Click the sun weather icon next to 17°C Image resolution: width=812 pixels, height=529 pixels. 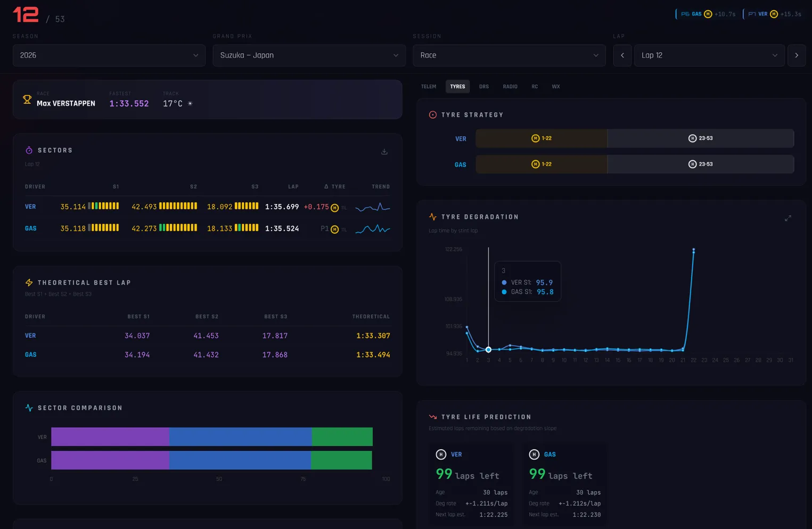tap(190, 103)
